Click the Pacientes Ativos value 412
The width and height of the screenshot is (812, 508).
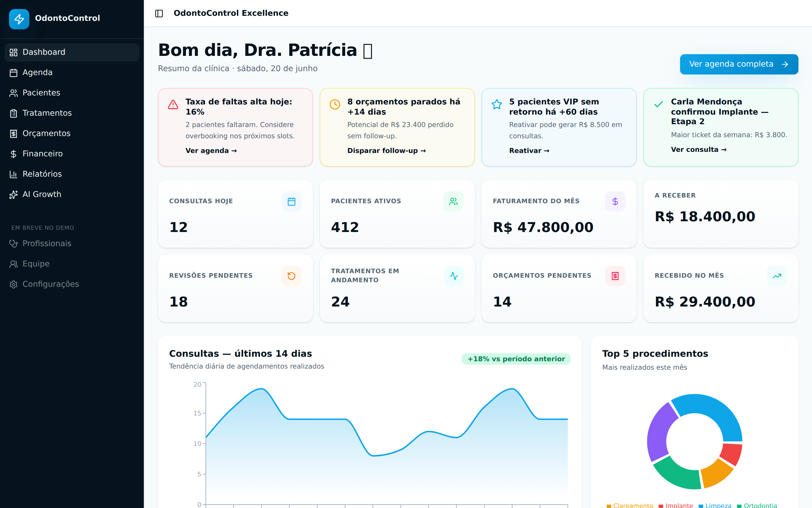pyautogui.click(x=345, y=227)
